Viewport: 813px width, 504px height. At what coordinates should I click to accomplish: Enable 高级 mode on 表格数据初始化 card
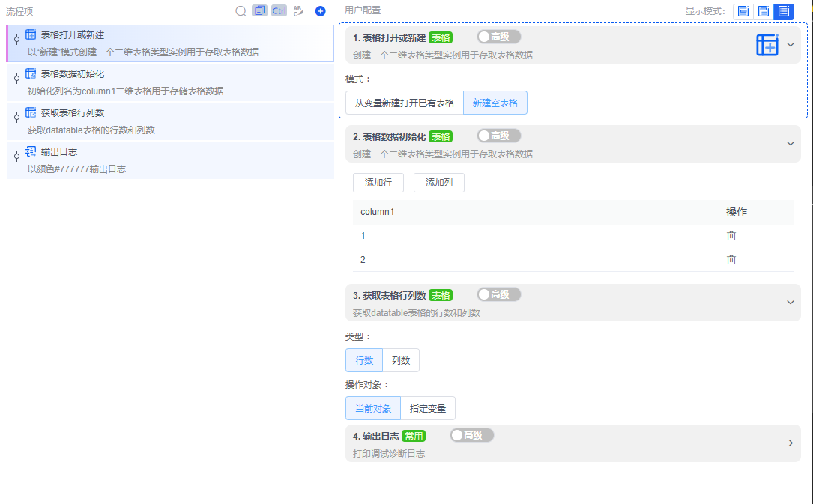point(498,136)
